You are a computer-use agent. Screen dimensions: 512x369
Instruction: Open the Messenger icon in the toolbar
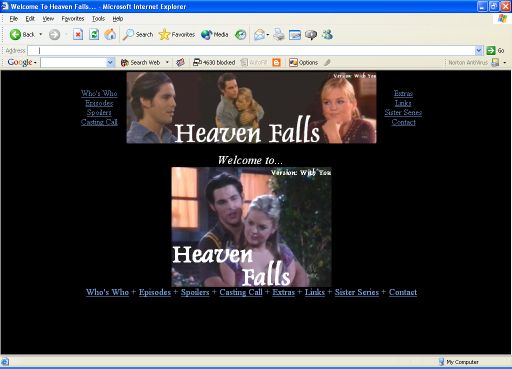pyautogui.click(x=328, y=34)
